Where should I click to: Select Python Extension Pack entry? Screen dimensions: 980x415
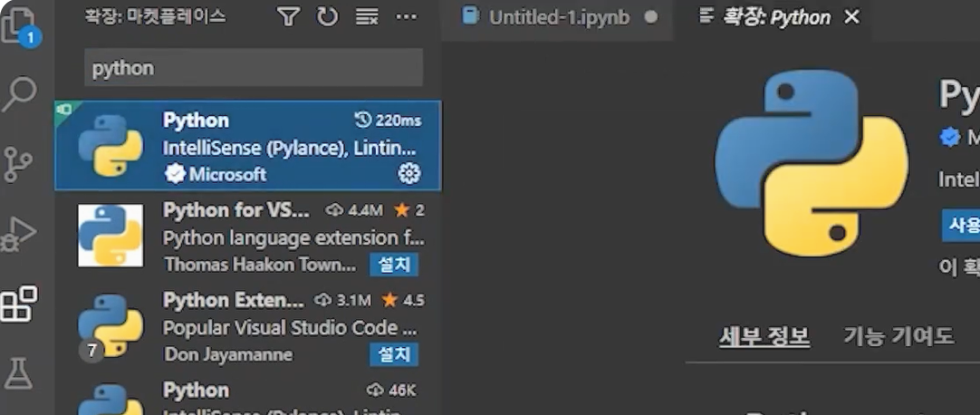(x=248, y=326)
